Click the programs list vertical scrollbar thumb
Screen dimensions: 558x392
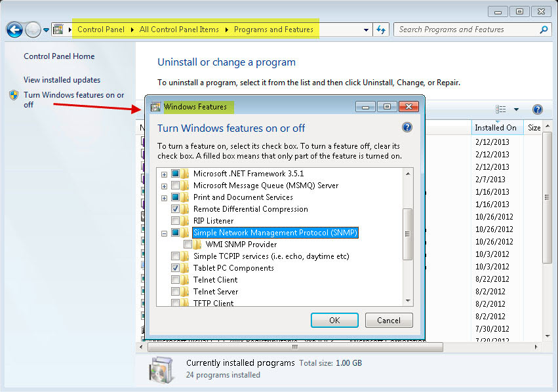547,197
